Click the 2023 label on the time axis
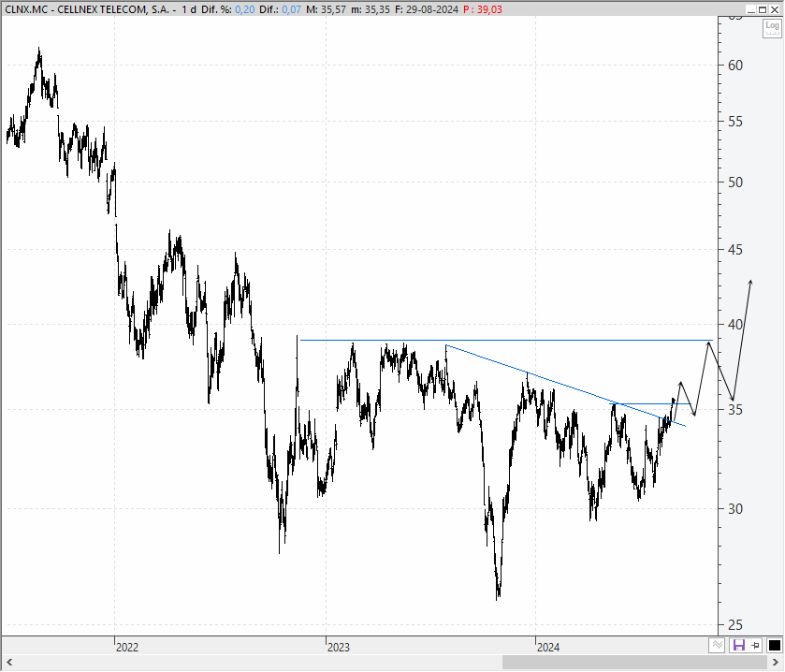This screenshot has height=672, width=785. [339, 648]
